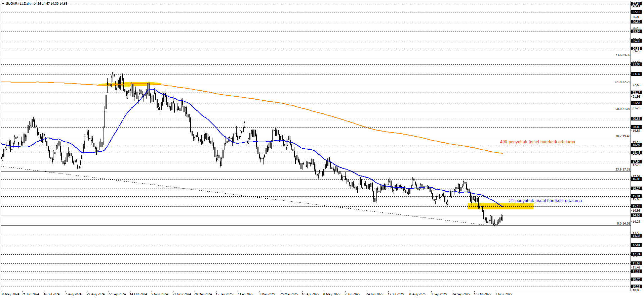
Task: Click the current price tag 14.66
Action: [x=636, y=215]
